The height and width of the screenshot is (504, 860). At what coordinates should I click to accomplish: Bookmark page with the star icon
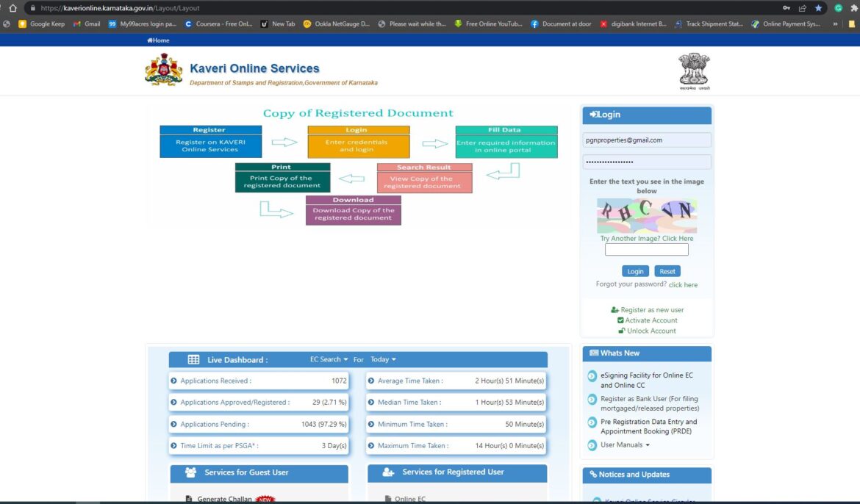coord(818,8)
